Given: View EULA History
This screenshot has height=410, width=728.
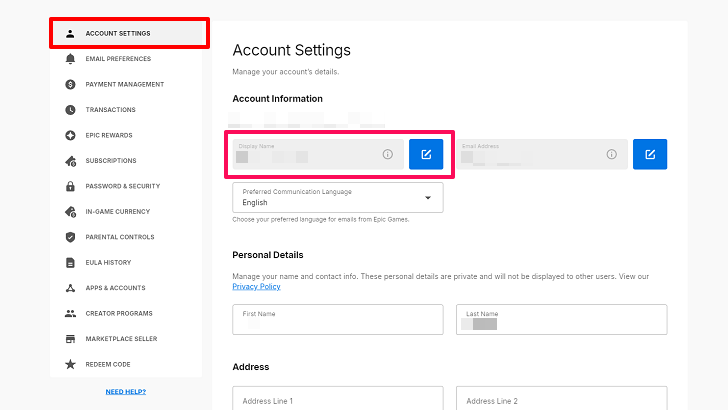Looking at the screenshot, I should coord(126,262).
